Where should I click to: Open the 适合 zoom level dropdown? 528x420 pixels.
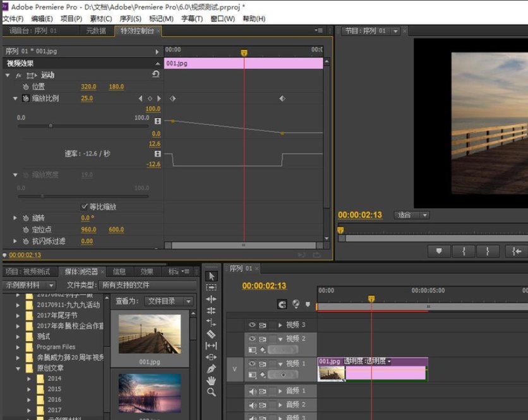[x=411, y=215]
